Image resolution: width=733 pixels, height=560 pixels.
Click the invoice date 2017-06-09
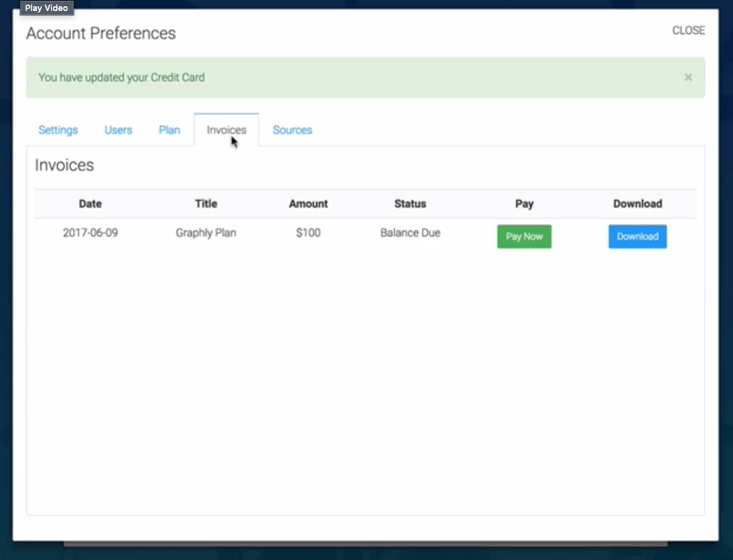click(90, 233)
